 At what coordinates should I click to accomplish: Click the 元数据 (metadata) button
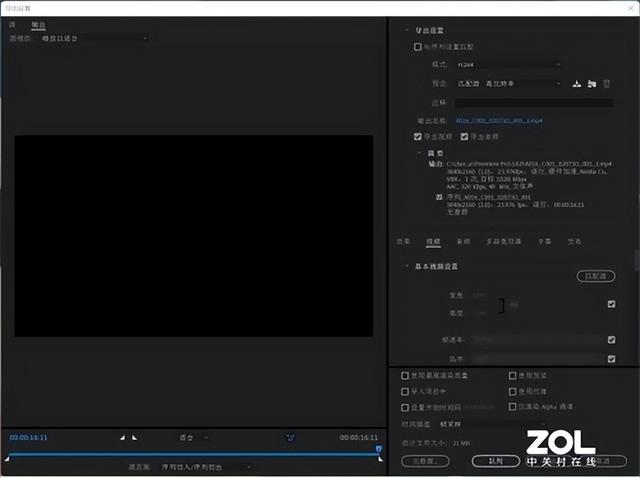[x=425, y=461]
